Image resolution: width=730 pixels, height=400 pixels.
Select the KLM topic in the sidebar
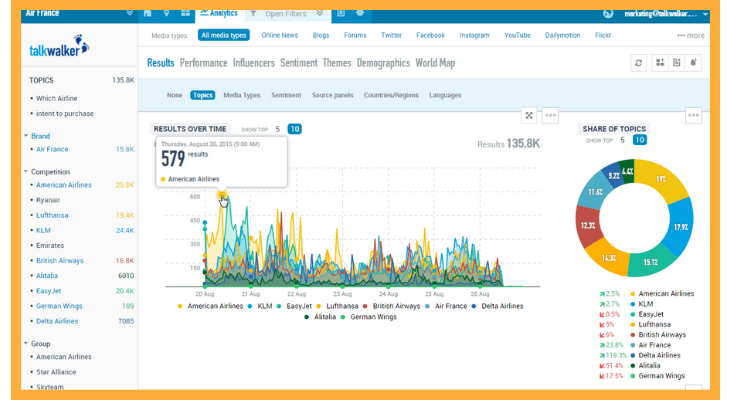coord(43,230)
